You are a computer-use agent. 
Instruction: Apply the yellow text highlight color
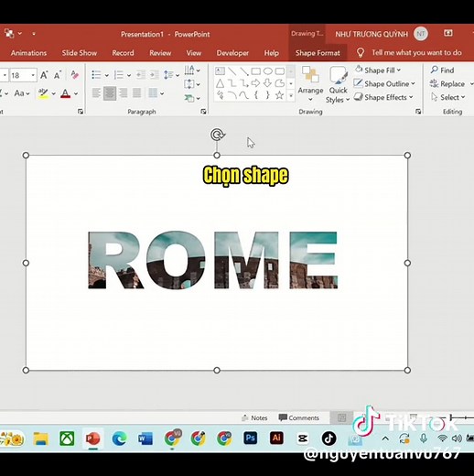[43, 93]
